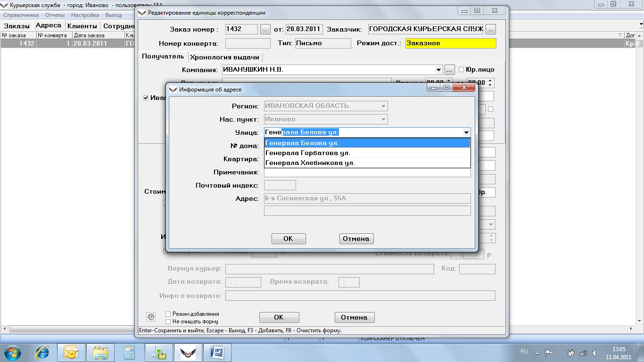Click the Время возврата field
Image resolution: width=644 pixels, height=362 pixels.
pyautogui.click(x=349, y=282)
